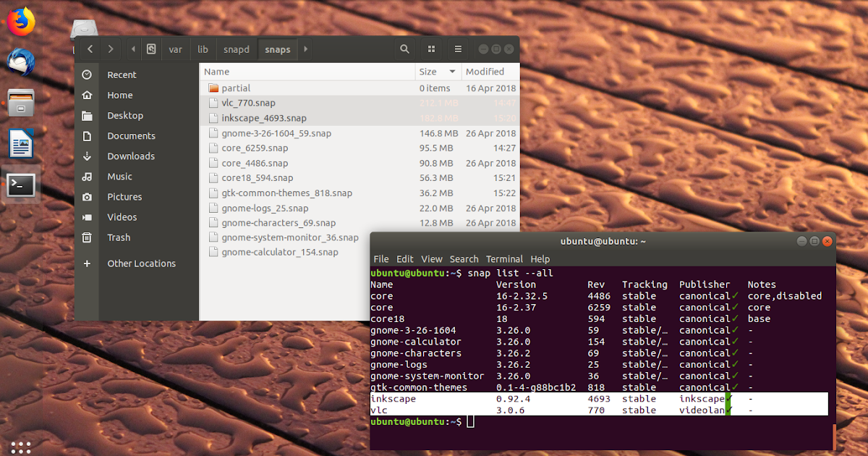Screen dimensions: 868x456
Task: Click the back navigation arrow in Nautilus
Action: point(88,48)
